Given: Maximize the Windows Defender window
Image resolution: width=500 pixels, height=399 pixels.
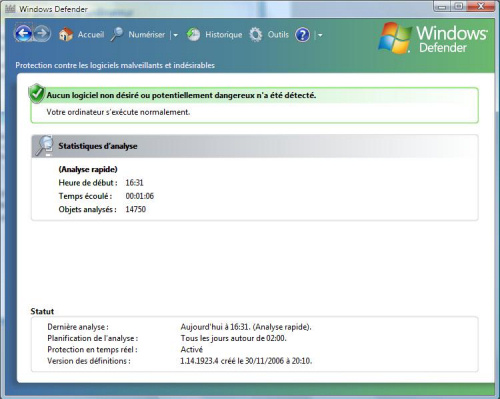Looking at the screenshot, I should point(459,6).
